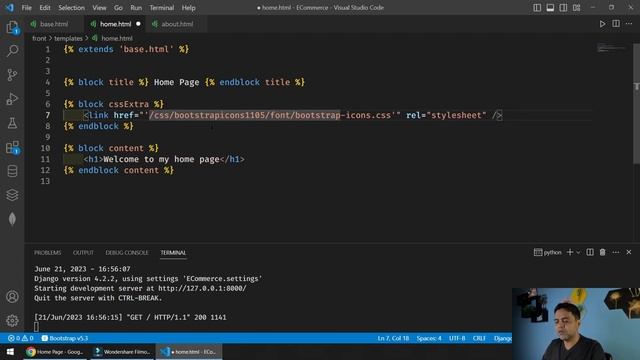Viewport: 640px width, 360px height.
Task: Split the terminal panel
Action: pos(590,252)
